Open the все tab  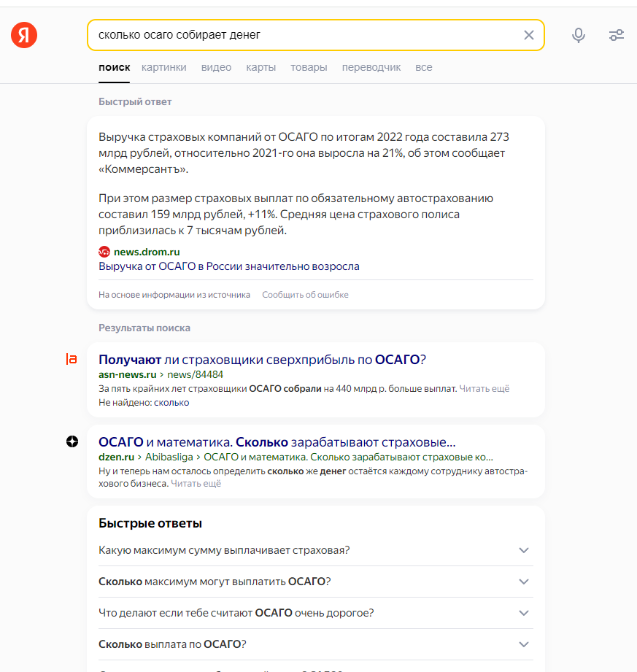tap(423, 67)
